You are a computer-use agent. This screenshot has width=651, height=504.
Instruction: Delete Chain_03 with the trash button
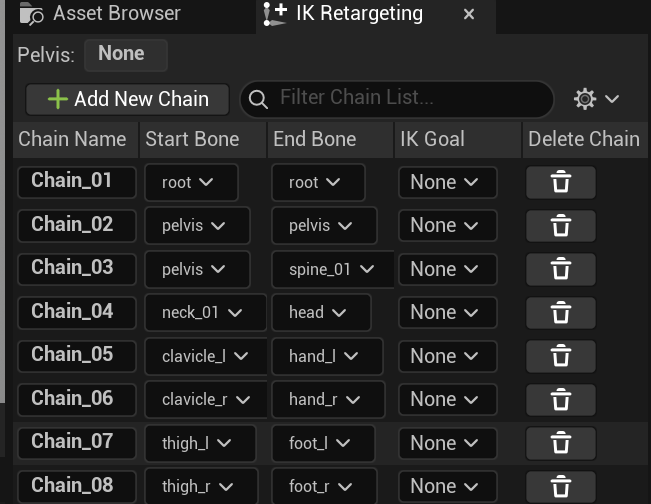pos(560,269)
